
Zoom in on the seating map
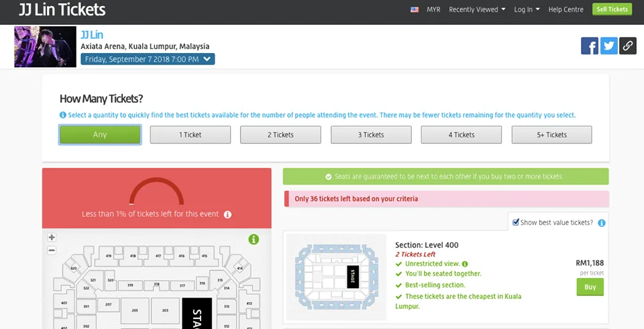pos(52,238)
